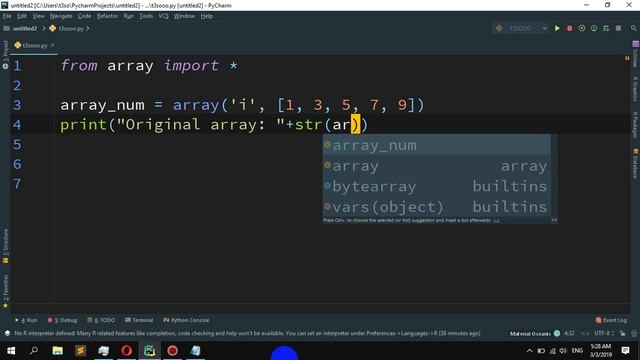The width and height of the screenshot is (640, 360).
Task: Toggle the Structure sidebar tab
Action: coord(5,245)
